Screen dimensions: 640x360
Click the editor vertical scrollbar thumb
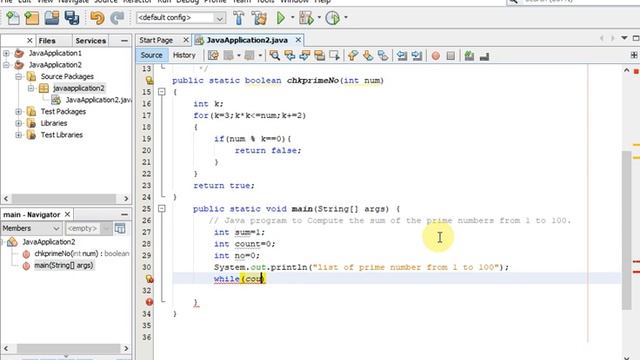627,230
